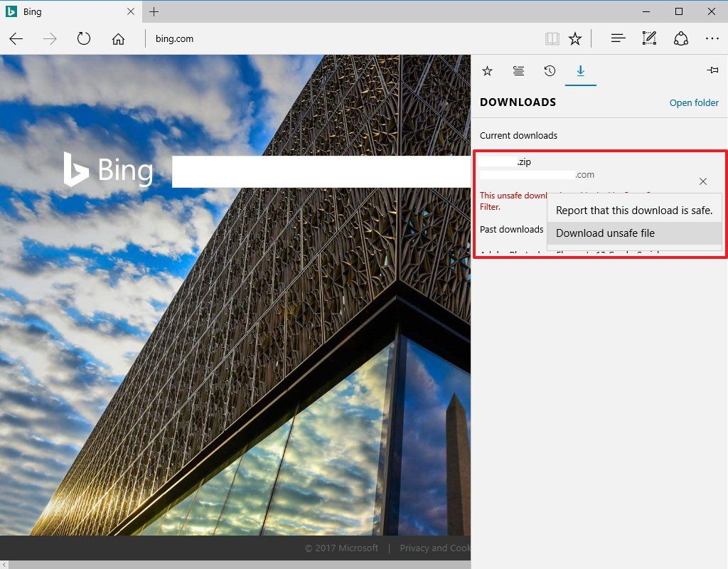Open the Settings and more menu
The image size is (728, 569).
[x=712, y=38]
